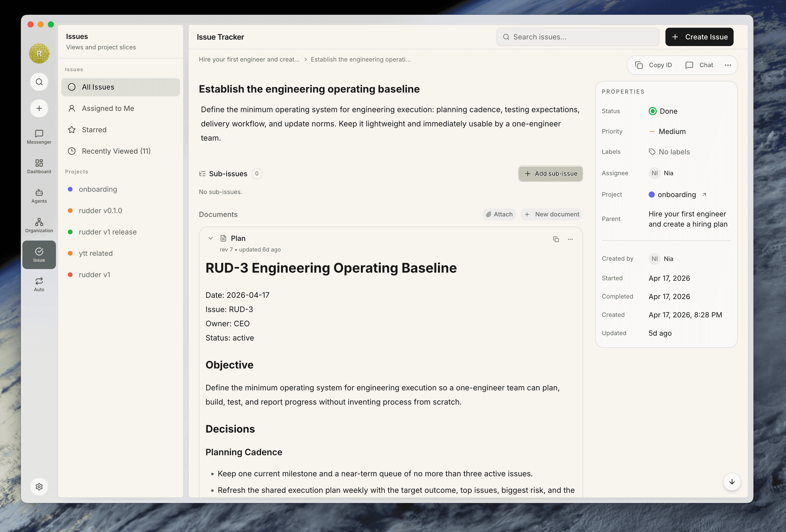This screenshot has width=786, height=532.
Task: Focus the Search issues field
Action: [577, 37]
